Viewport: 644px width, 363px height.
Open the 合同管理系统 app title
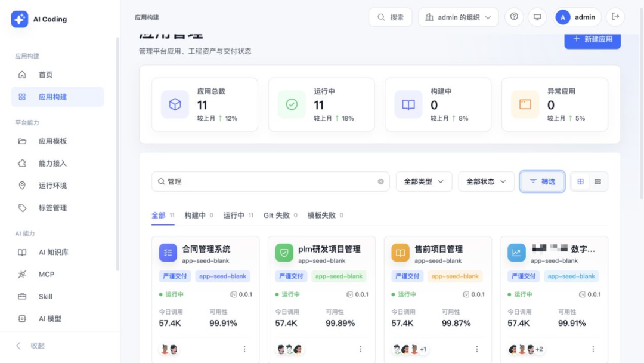pos(206,249)
